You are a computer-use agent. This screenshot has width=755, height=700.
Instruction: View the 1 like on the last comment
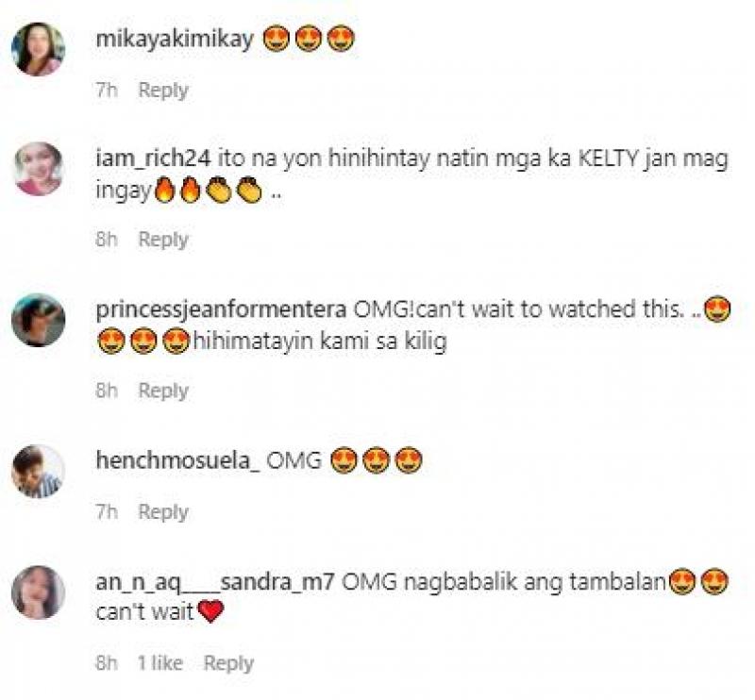point(160,663)
